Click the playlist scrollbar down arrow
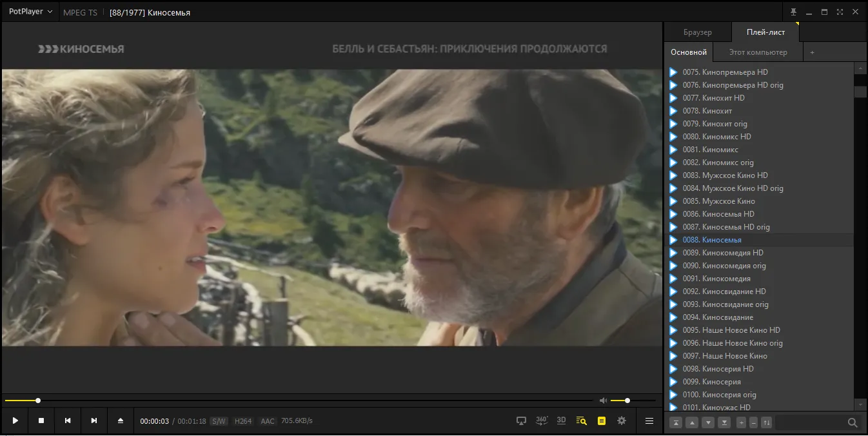Viewport: 868px width, 436px height. [x=860, y=404]
